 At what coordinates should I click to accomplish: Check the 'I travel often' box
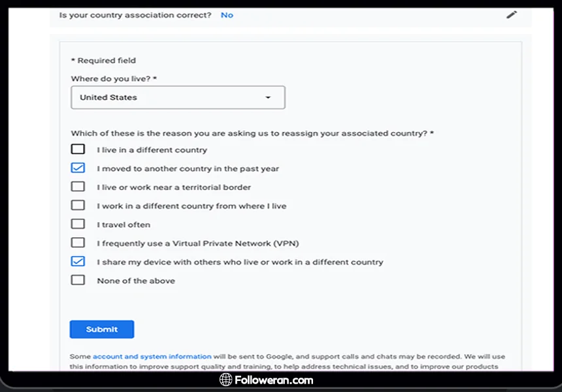tap(78, 224)
